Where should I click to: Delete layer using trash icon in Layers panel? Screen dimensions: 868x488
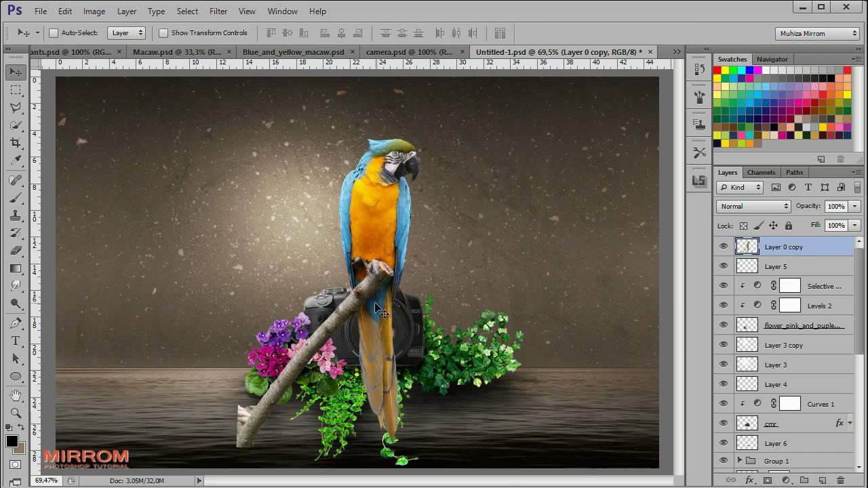tap(840, 480)
